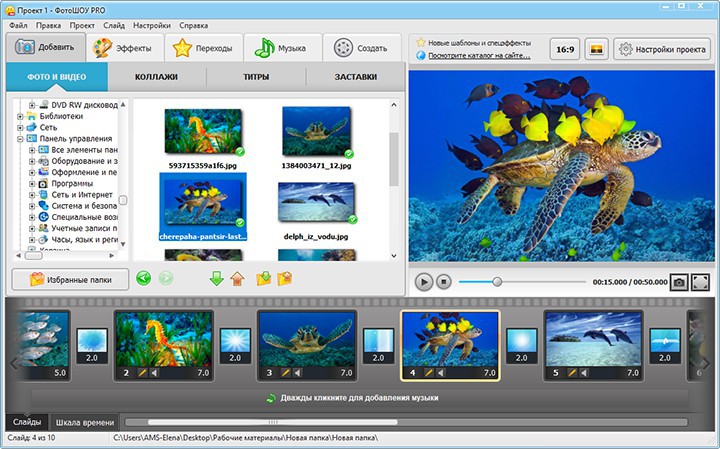This screenshot has width=720, height=449.
Task: Click the camera snapshot icon by the player
Action: coord(679,282)
